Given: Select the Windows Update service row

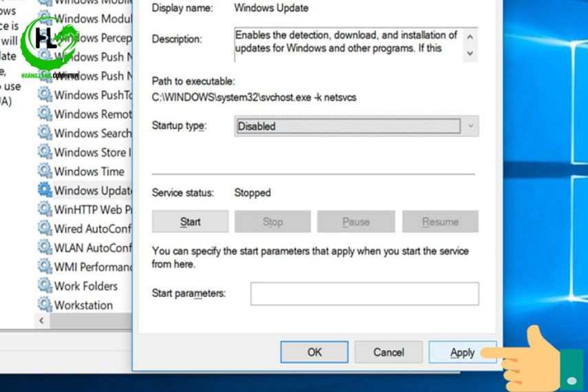Looking at the screenshot, I should click(85, 190).
